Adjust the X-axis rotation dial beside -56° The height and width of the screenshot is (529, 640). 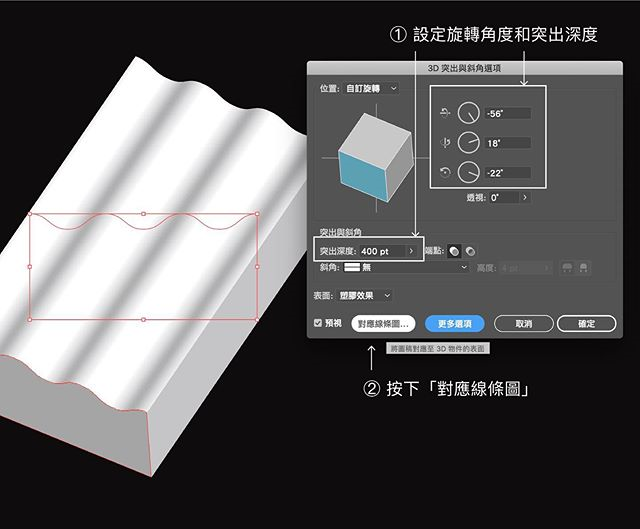coord(468,113)
